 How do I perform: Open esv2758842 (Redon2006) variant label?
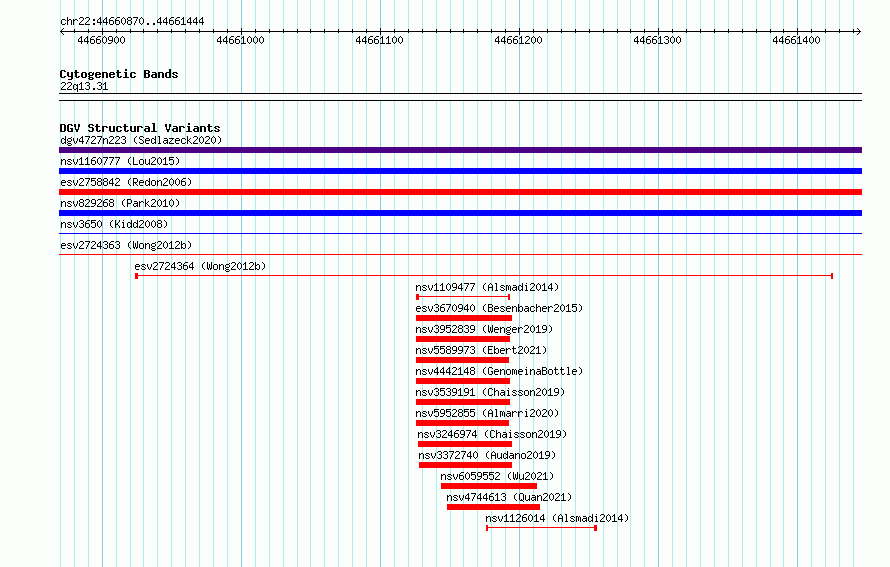126,182
